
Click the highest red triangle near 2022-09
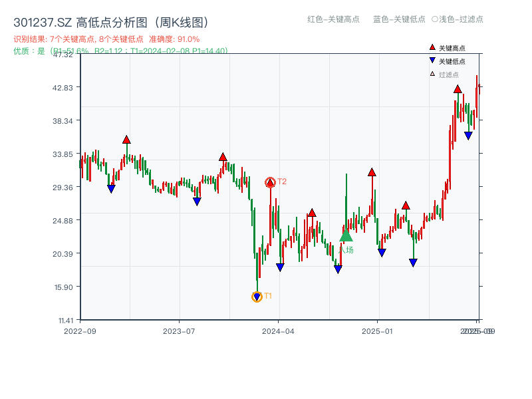pyautogui.click(x=126, y=140)
